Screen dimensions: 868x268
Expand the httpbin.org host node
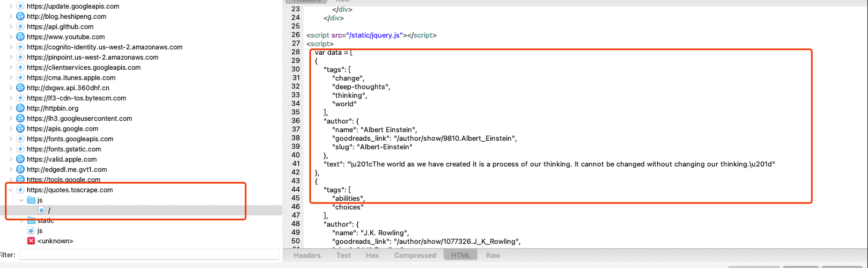(11, 108)
